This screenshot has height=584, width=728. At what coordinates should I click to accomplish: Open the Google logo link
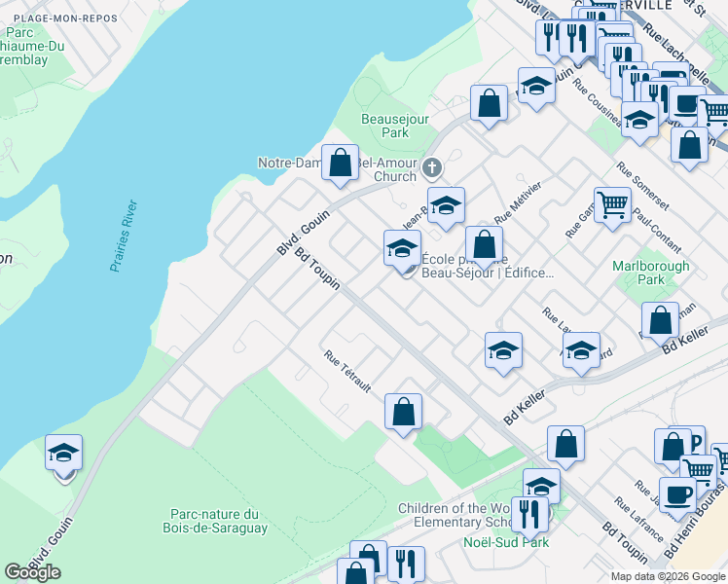32,572
